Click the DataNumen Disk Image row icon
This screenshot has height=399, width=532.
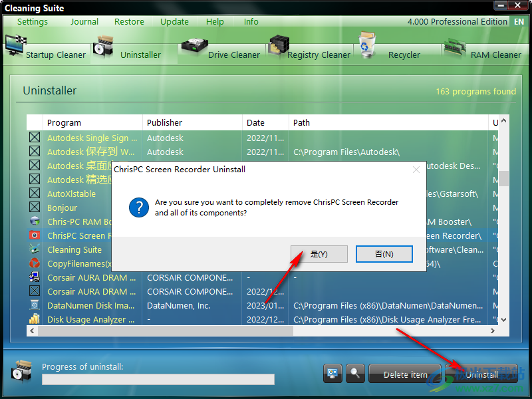[x=35, y=305]
